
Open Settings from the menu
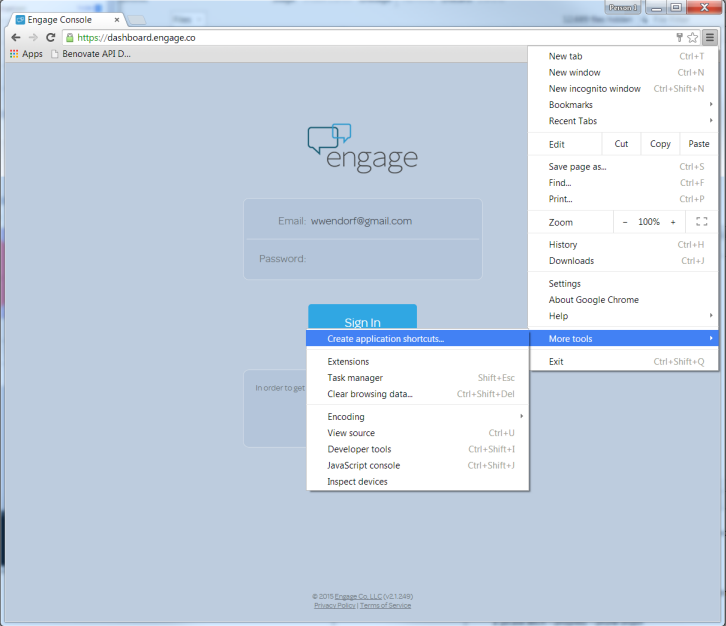pos(623,283)
